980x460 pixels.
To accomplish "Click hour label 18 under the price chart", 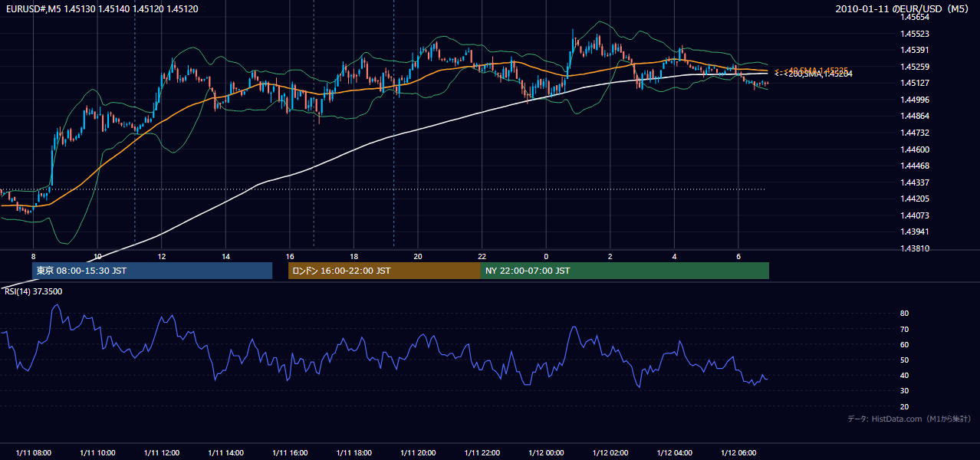I will [354, 256].
